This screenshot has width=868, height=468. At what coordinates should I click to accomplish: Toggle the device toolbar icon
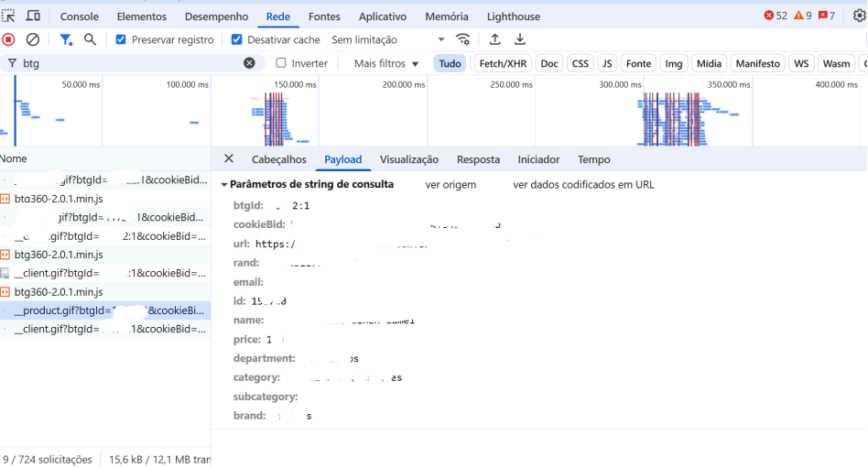33,16
